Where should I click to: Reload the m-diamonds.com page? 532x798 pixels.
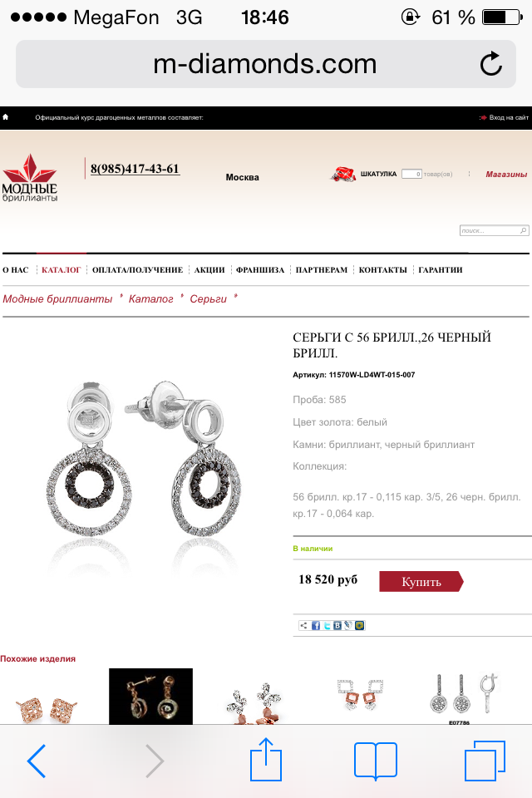pos(490,64)
